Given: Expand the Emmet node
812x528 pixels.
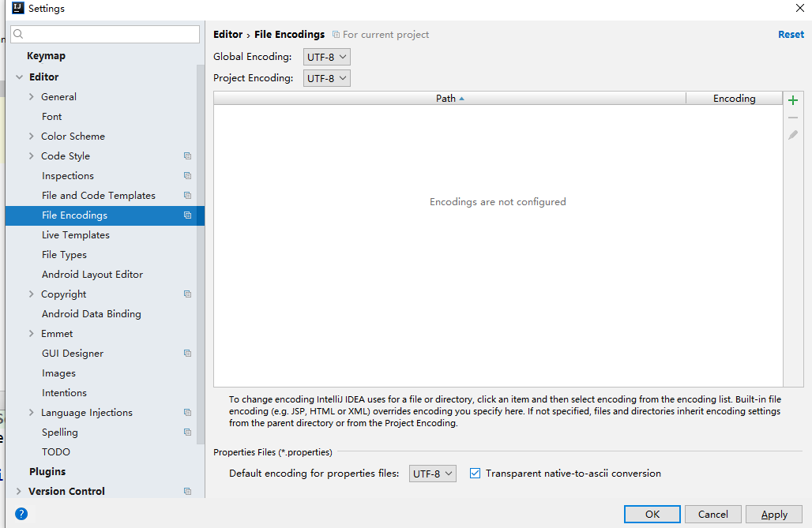Looking at the screenshot, I should click(31, 333).
